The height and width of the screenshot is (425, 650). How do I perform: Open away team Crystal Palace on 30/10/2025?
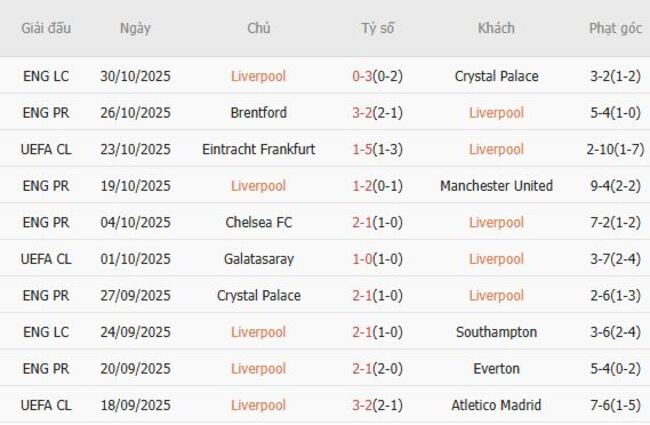pyautogui.click(x=496, y=76)
